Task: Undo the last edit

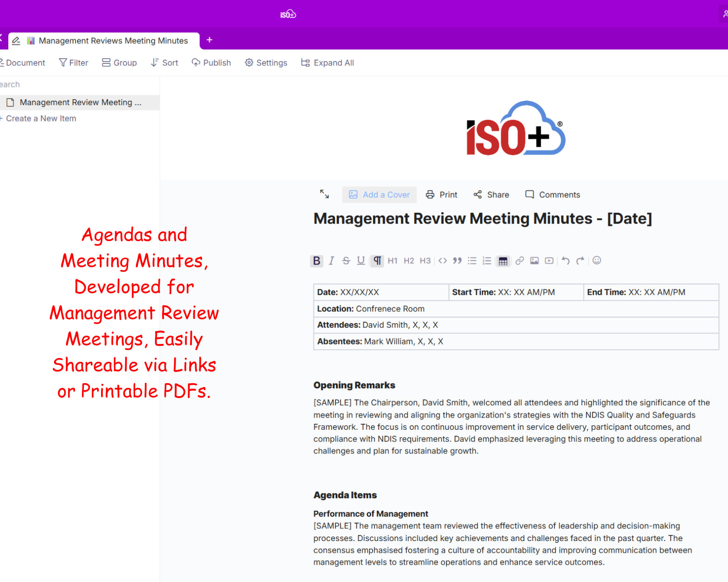Action: click(x=565, y=261)
